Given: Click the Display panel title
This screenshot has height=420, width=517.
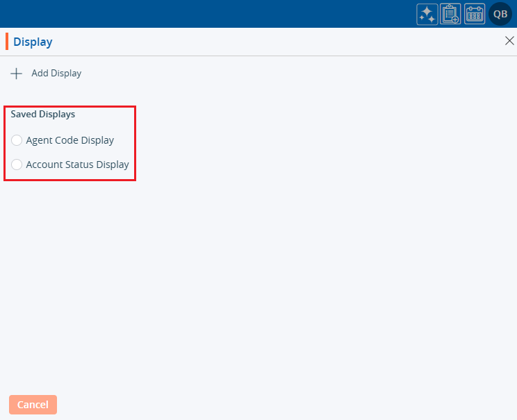Looking at the screenshot, I should [33, 42].
